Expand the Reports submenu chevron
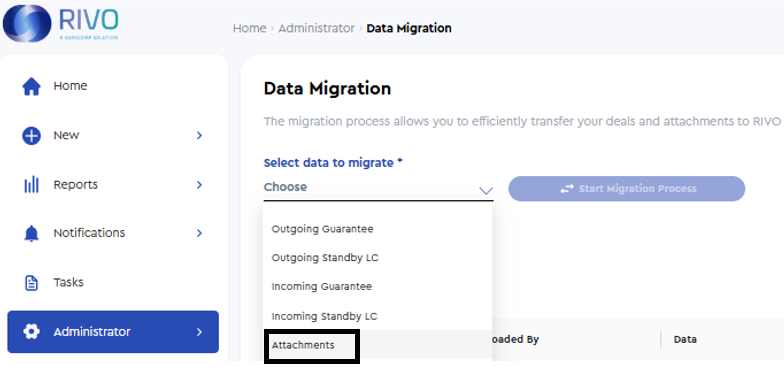This screenshot has height=383, width=784. 200,185
